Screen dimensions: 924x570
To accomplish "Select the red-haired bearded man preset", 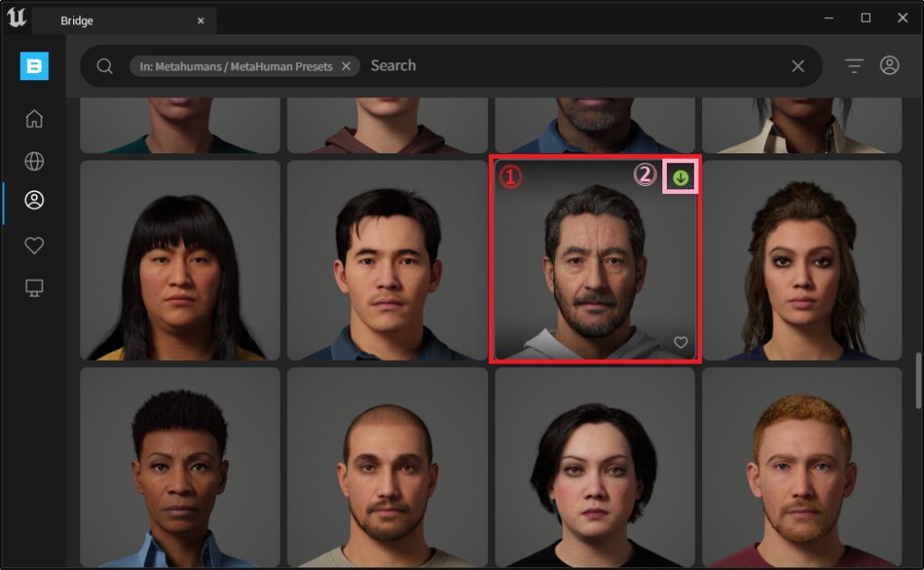I will (802, 467).
